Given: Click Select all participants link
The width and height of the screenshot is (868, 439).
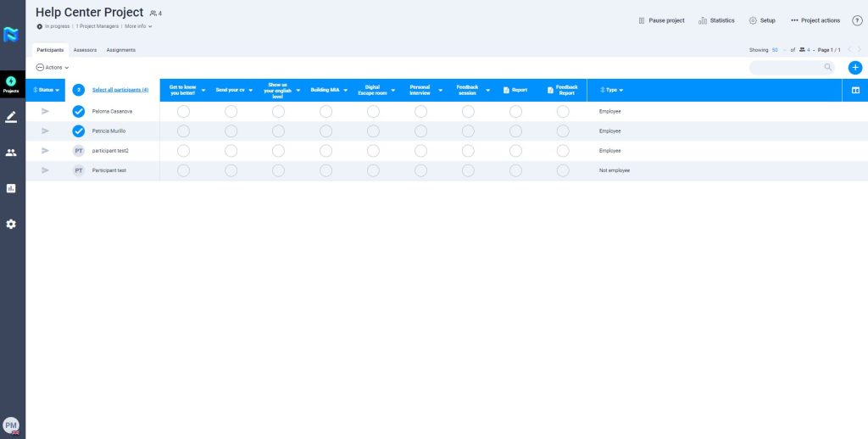Looking at the screenshot, I should [x=120, y=90].
